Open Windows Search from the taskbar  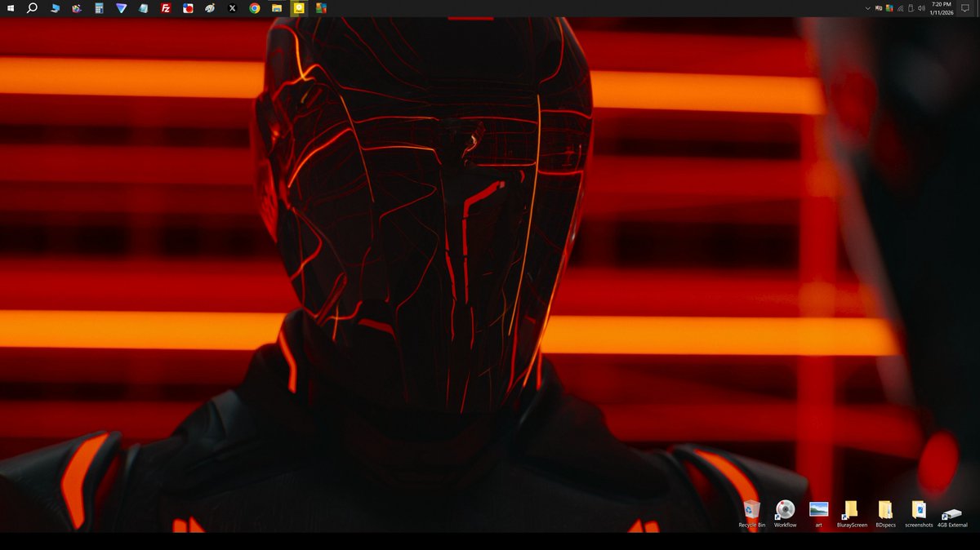31,8
